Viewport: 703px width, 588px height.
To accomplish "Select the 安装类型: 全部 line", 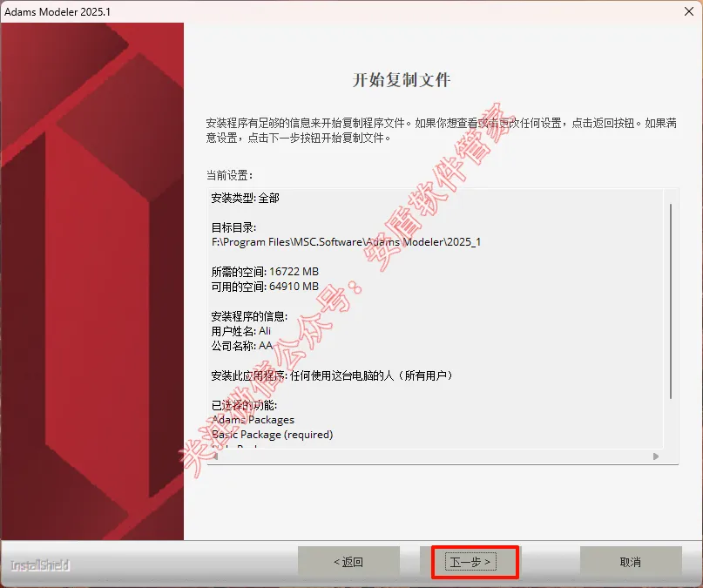I will [246, 198].
